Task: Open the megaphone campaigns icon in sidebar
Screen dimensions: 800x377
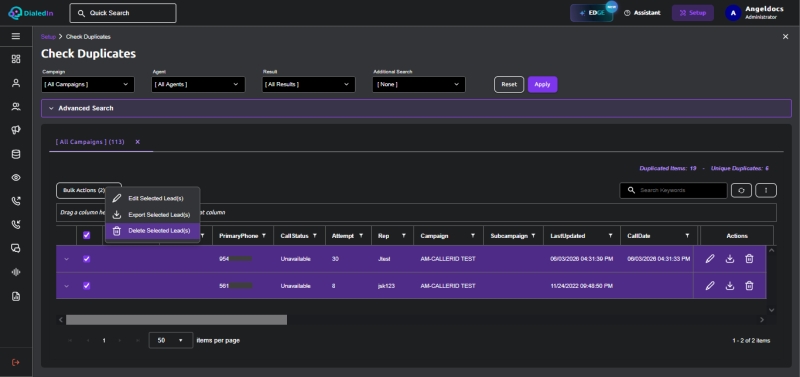Action: (x=16, y=130)
